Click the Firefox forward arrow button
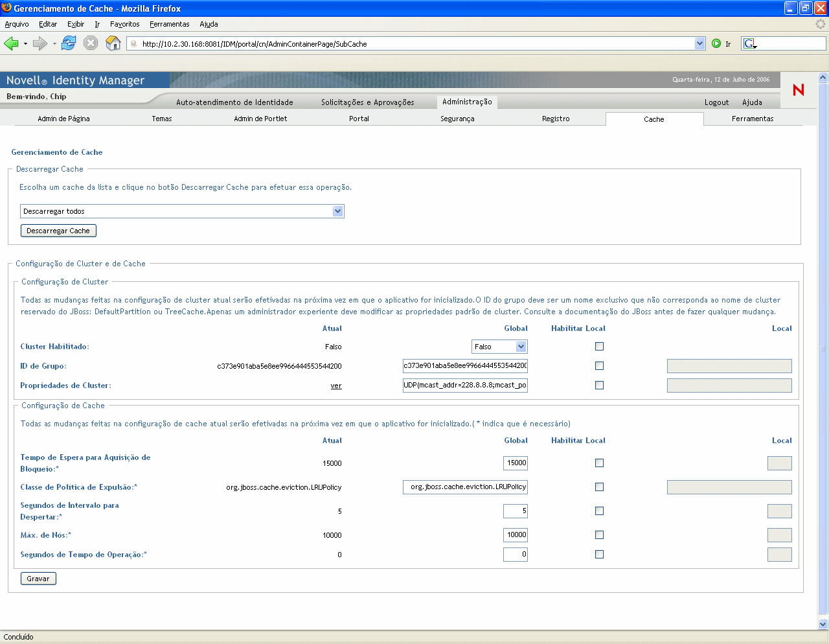 coord(40,43)
